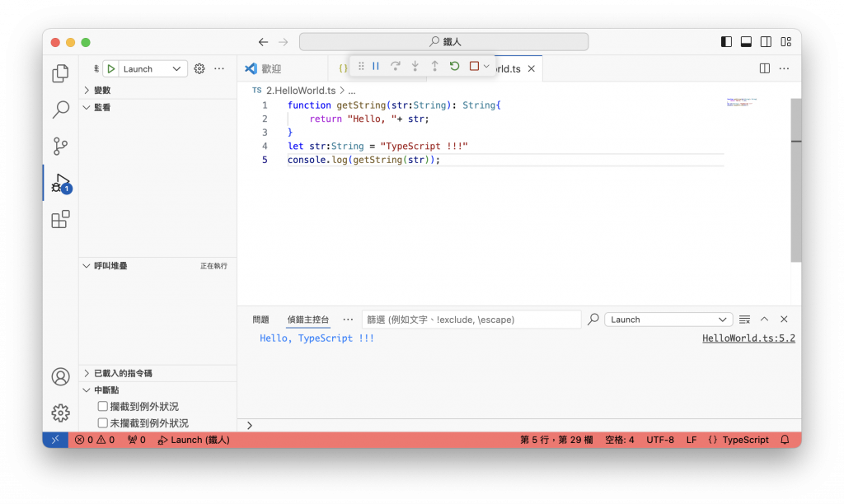Viewport: 844px width, 504px height.
Task: Toggle the primary sidebar layout icon
Action: 726,42
